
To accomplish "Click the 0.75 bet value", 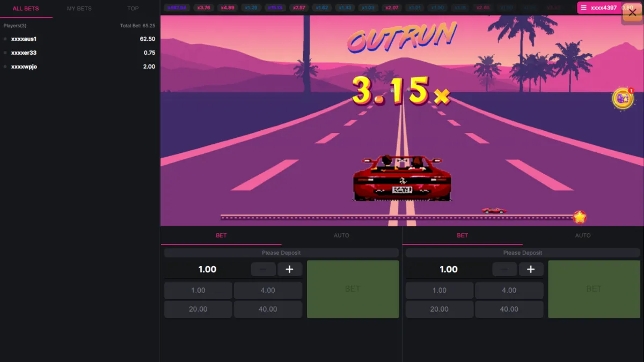I will pos(149,53).
